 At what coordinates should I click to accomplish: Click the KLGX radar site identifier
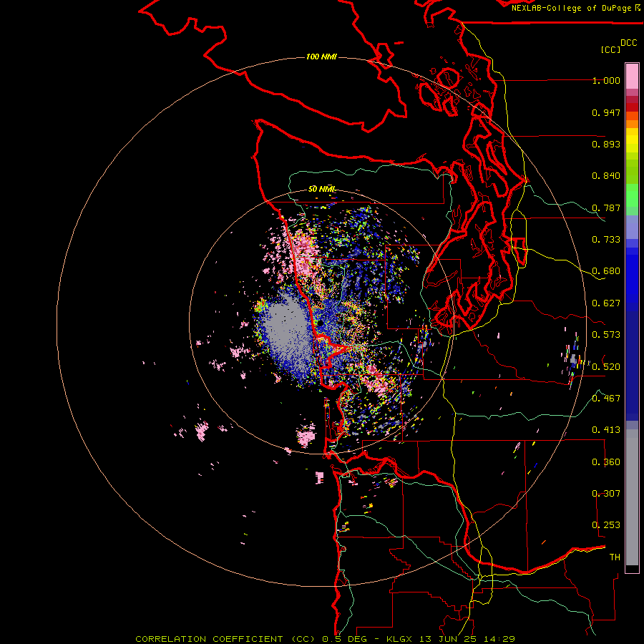[x=399, y=639]
